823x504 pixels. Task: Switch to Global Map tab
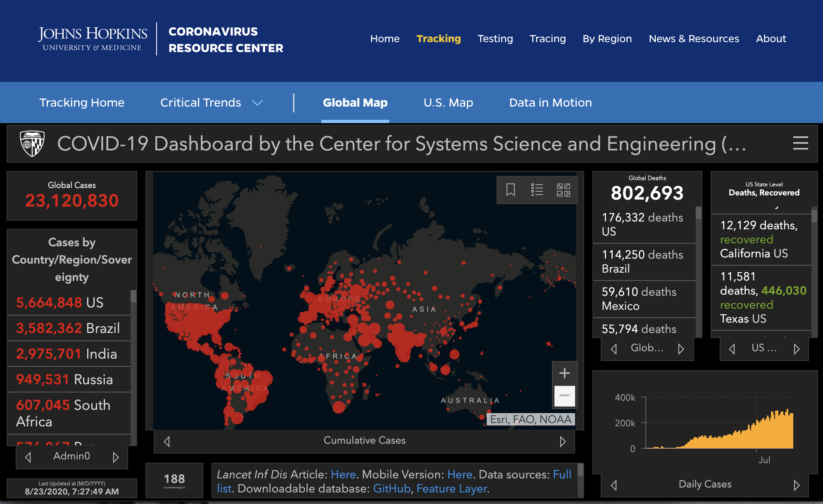point(355,102)
